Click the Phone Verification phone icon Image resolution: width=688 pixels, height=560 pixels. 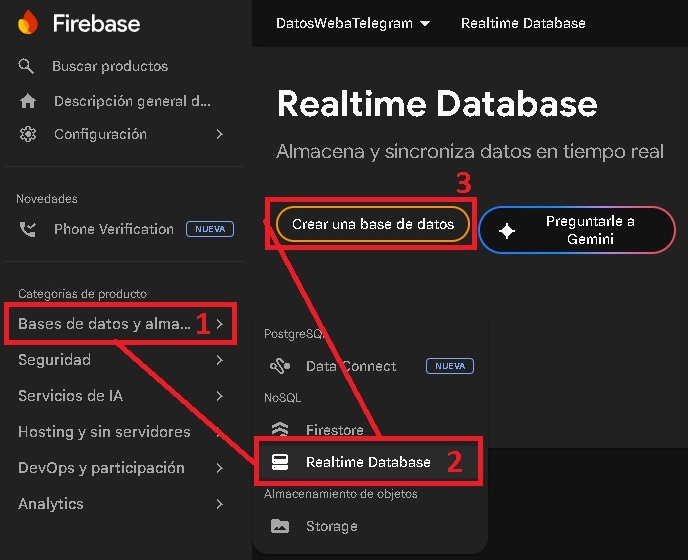click(28, 229)
